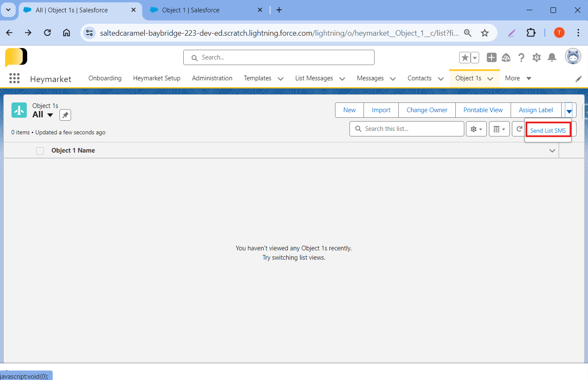Image resolution: width=588 pixels, height=380 pixels.
Task: Go back in browser history
Action: pos(9,33)
